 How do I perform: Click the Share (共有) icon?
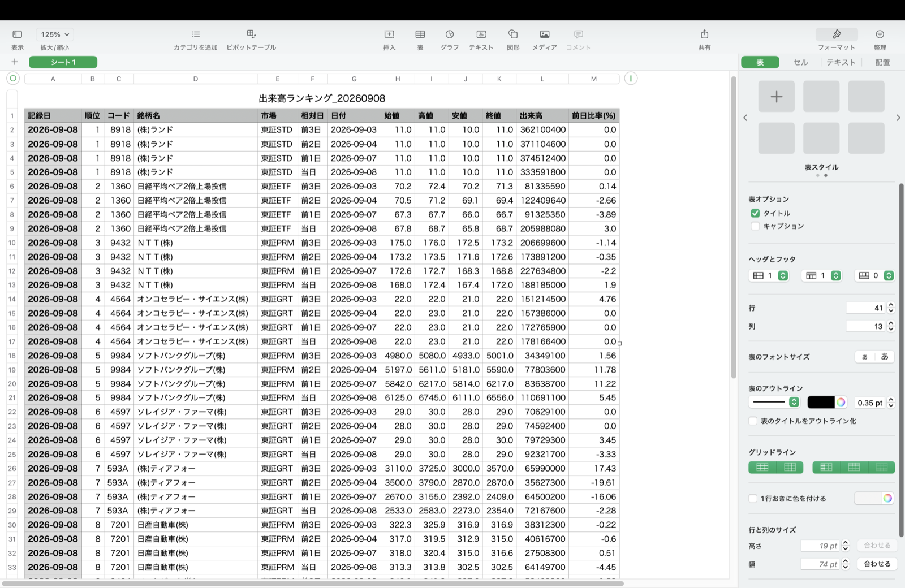click(704, 34)
